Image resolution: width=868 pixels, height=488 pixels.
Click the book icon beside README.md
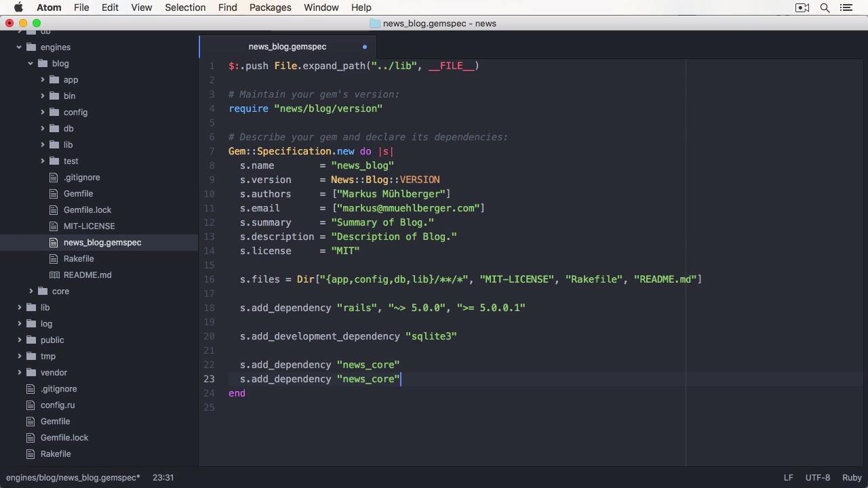point(54,274)
